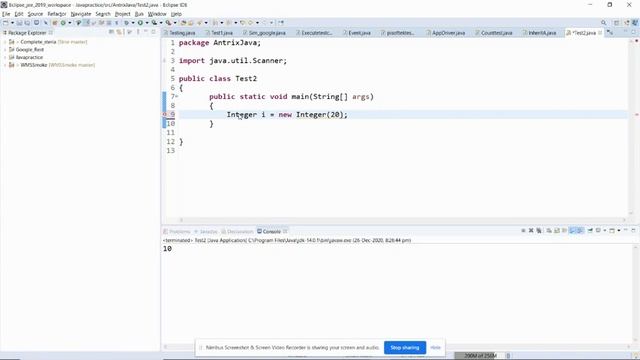The width and height of the screenshot is (640, 360).
Task: Select the Javapractice project
Action: 29,58
